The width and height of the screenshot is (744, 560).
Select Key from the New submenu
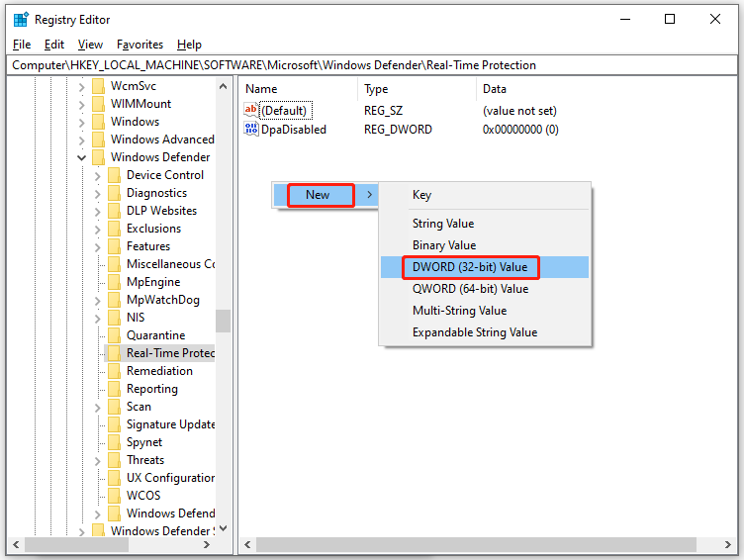[485, 195]
